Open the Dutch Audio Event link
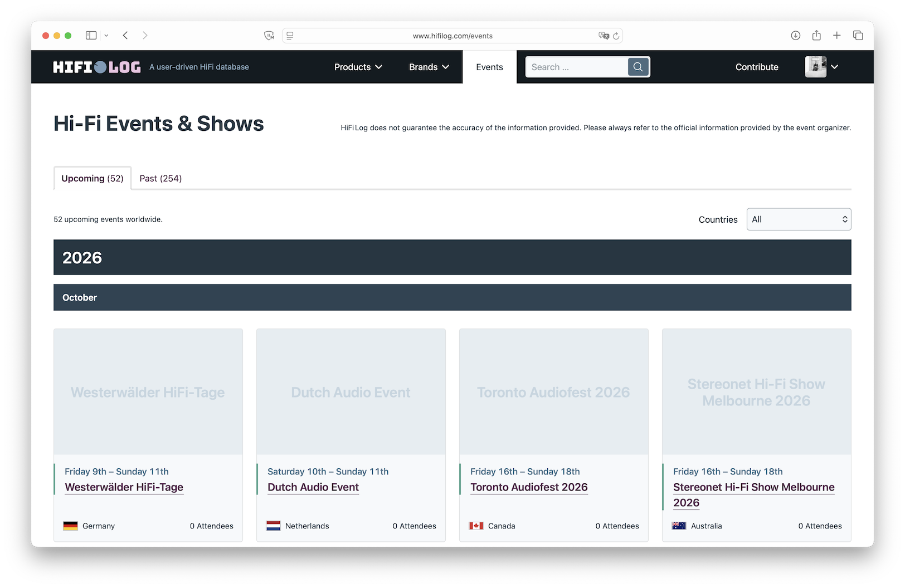The height and width of the screenshot is (588, 905). click(313, 487)
